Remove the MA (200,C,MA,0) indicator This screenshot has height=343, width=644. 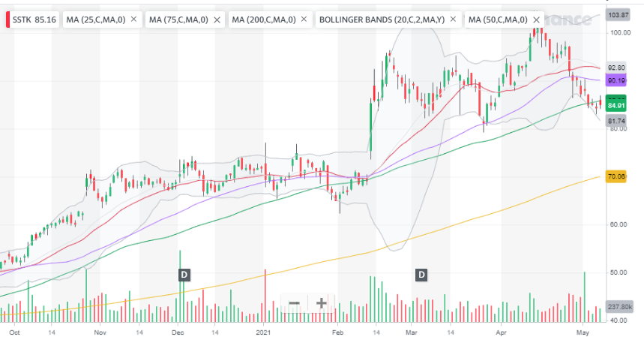pos(304,20)
